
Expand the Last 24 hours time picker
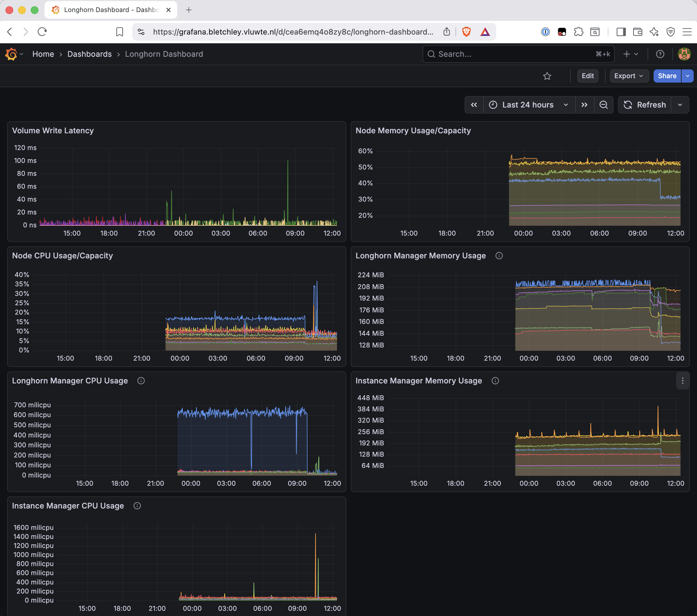tap(529, 105)
